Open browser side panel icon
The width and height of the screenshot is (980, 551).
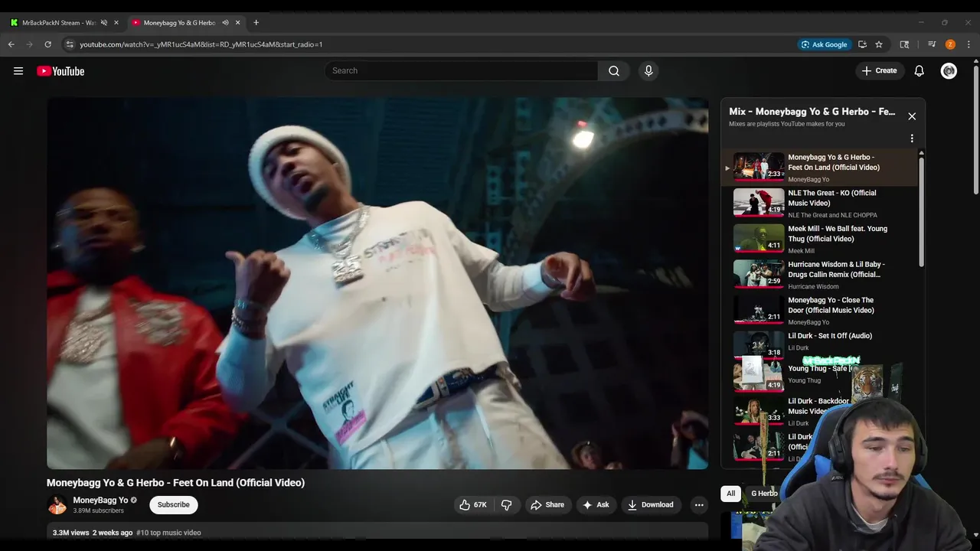[x=904, y=44]
